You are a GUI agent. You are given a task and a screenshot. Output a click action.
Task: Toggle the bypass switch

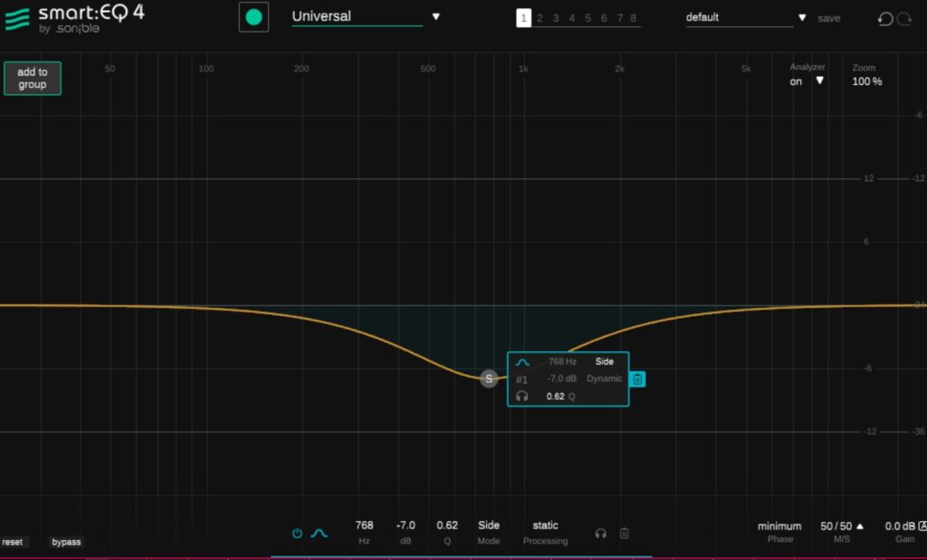click(x=66, y=542)
